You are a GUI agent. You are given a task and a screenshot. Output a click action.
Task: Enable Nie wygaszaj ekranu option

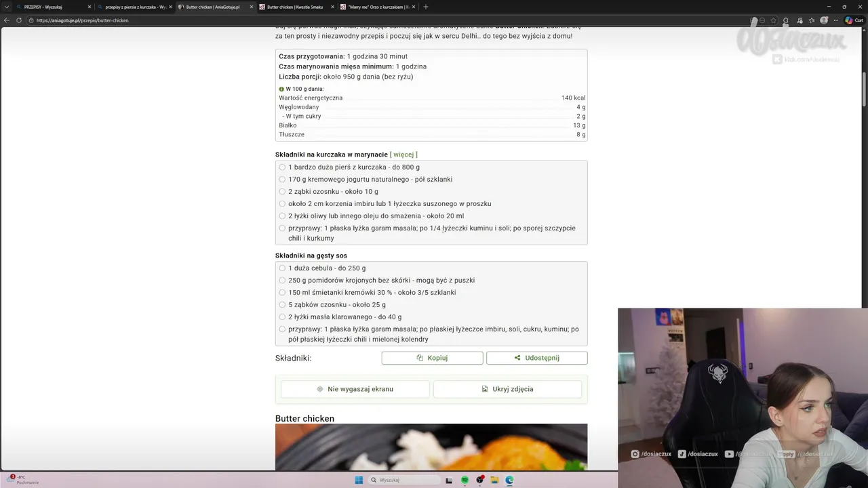tap(355, 389)
